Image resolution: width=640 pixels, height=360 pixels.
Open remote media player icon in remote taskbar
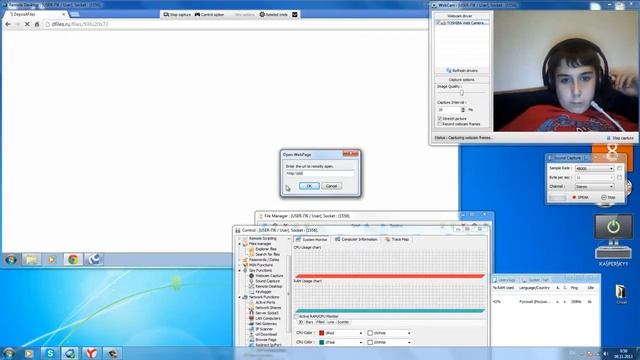[52, 260]
